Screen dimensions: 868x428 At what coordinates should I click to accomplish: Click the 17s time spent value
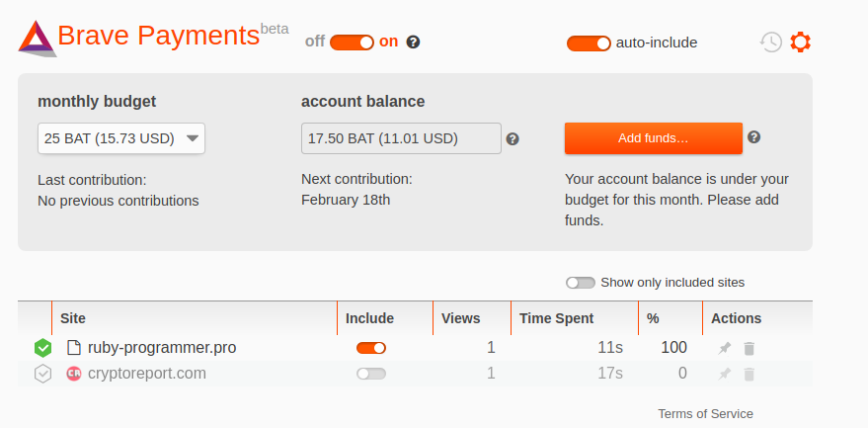click(x=610, y=374)
